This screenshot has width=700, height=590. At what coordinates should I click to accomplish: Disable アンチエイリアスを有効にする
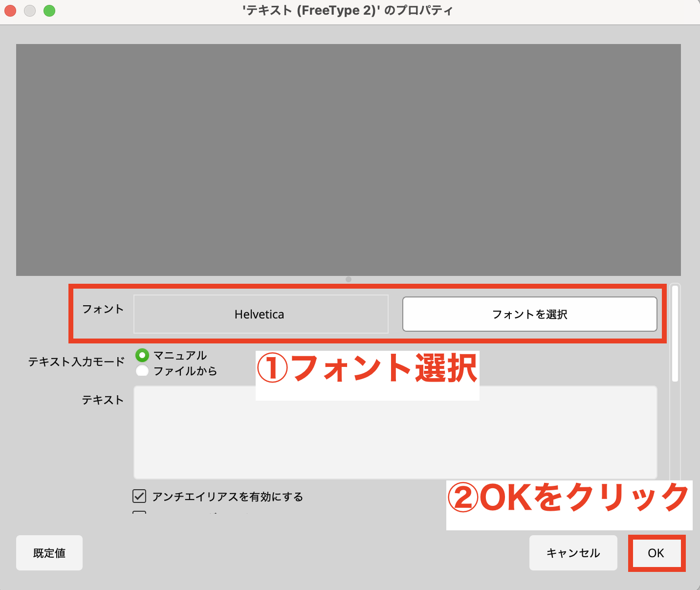pyautogui.click(x=139, y=497)
